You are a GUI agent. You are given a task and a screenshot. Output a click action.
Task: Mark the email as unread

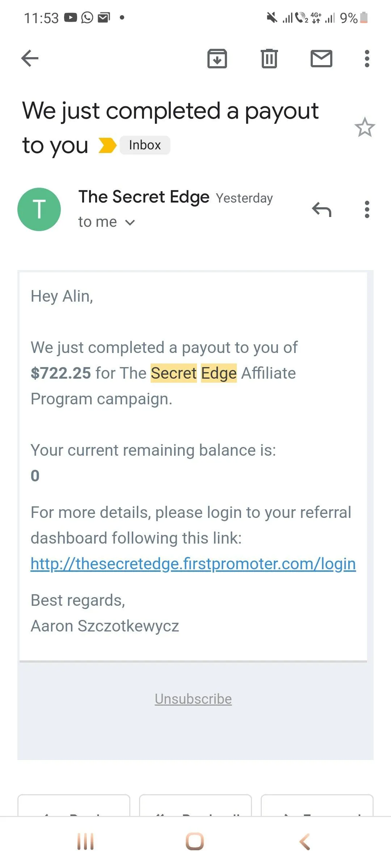pyautogui.click(x=321, y=59)
